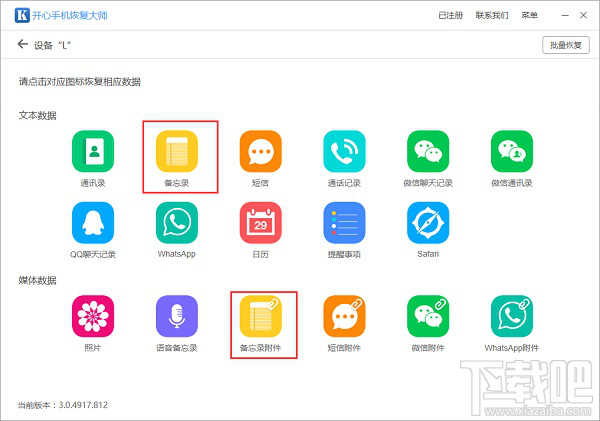
Task: Close the application window
Action: coord(584,15)
